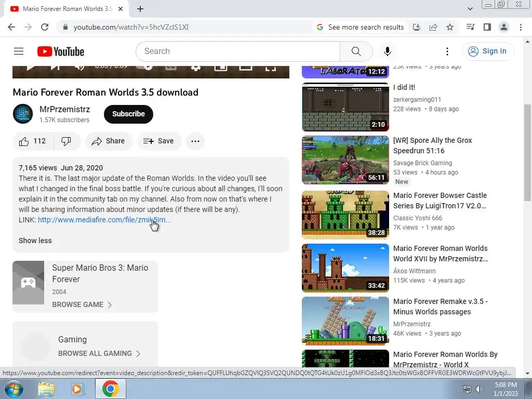Viewport: 532px width, 399px height.
Task: Install page via download icon in address bar
Action: 417,27
